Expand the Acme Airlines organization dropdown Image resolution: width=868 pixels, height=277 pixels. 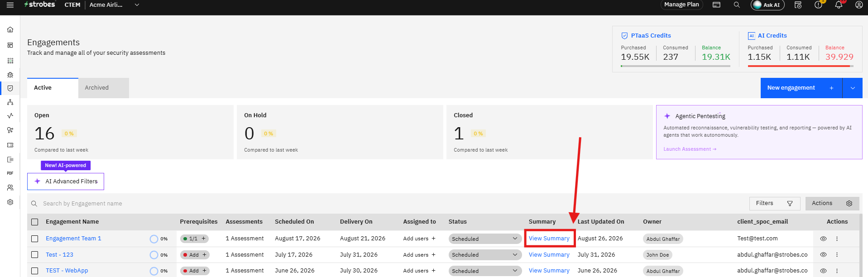(137, 5)
